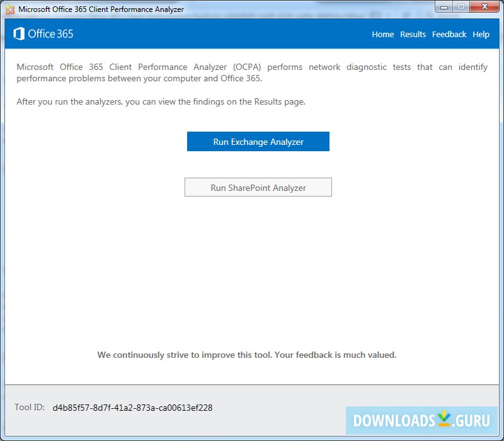Screen dimensions: 504x441
Task: Click the OCPA description paragraph
Action: coord(252,72)
